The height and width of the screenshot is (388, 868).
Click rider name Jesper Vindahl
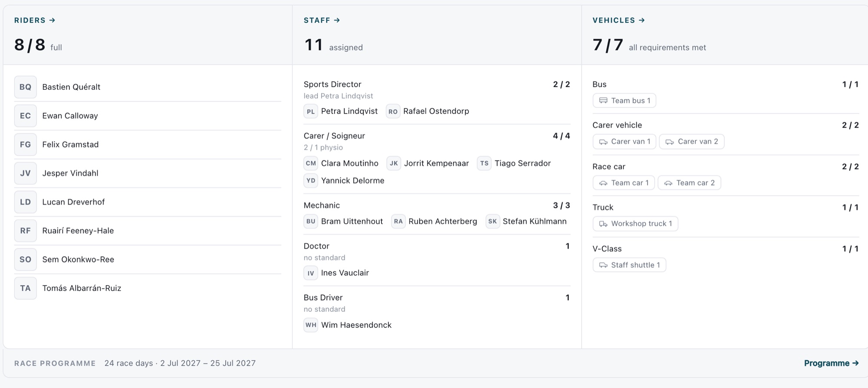coord(70,173)
